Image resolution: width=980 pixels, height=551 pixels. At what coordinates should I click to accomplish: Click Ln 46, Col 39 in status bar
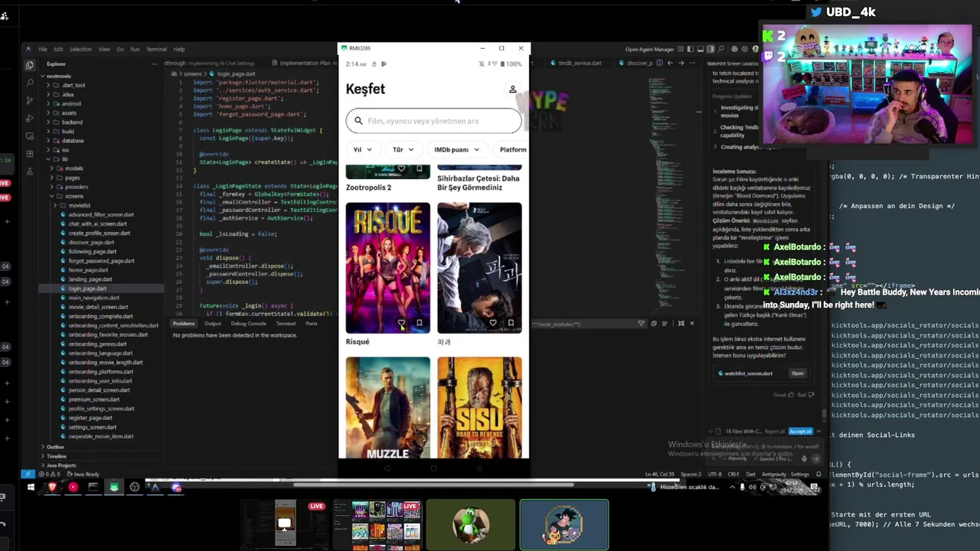coord(660,474)
